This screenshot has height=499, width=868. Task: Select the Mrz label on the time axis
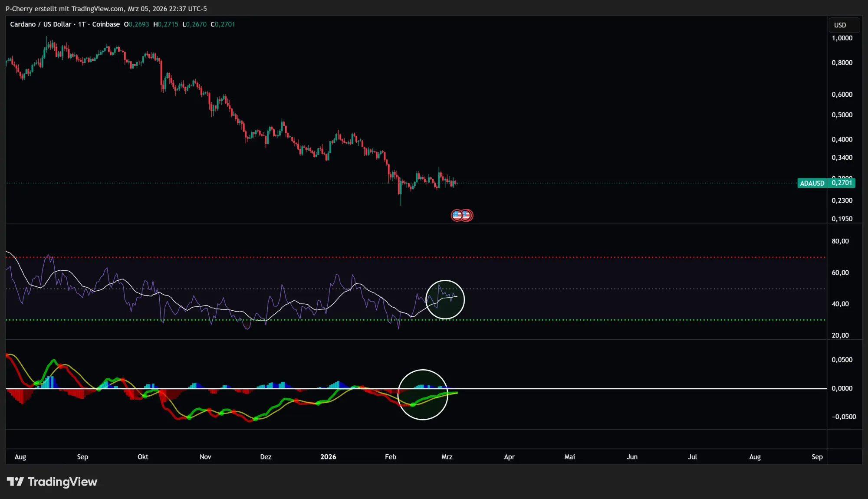click(447, 457)
